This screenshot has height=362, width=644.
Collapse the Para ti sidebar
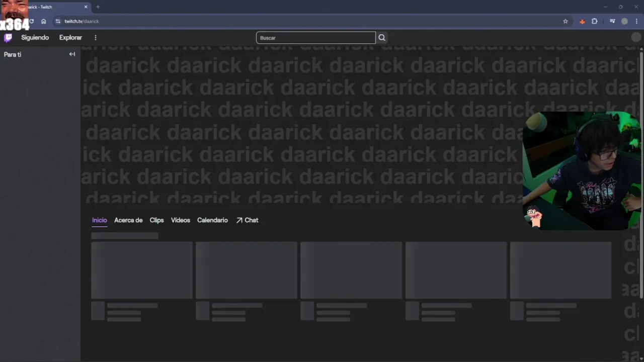click(72, 54)
